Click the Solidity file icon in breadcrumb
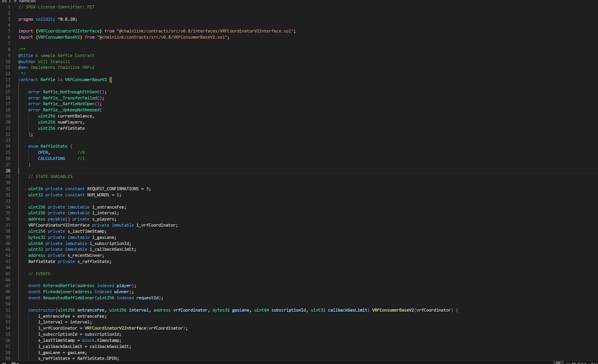 pyautogui.click(x=15, y=1)
